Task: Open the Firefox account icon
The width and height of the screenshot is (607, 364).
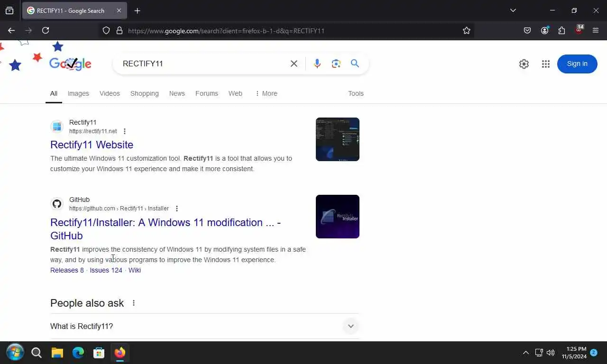Action: (x=544, y=30)
